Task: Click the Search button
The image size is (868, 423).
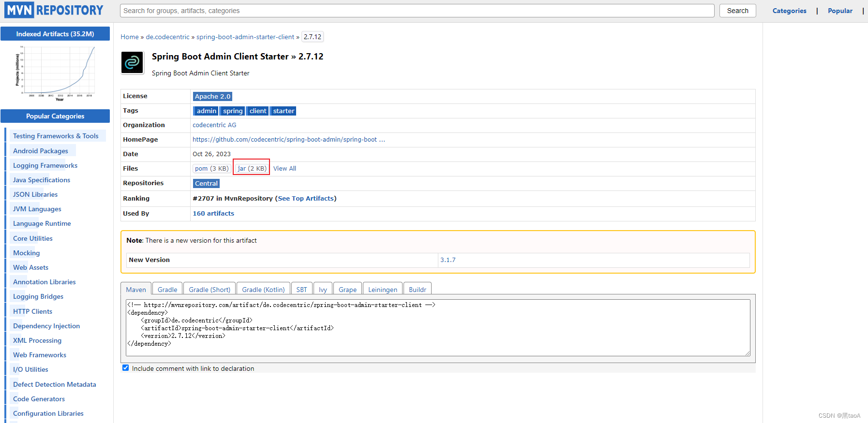Action: (x=737, y=11)
